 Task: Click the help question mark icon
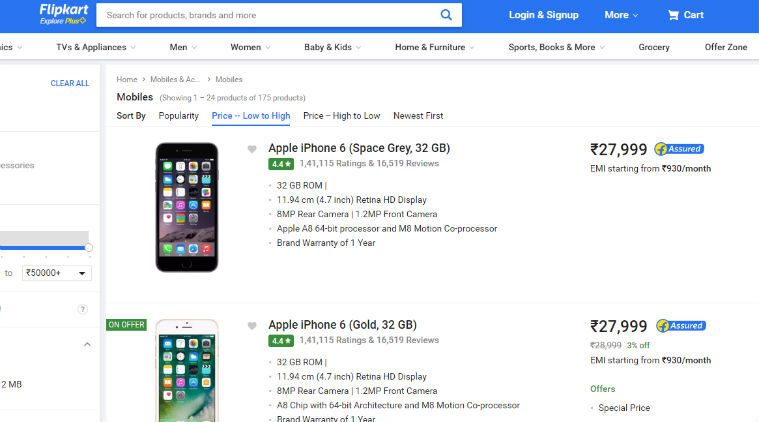coord(83,309)
